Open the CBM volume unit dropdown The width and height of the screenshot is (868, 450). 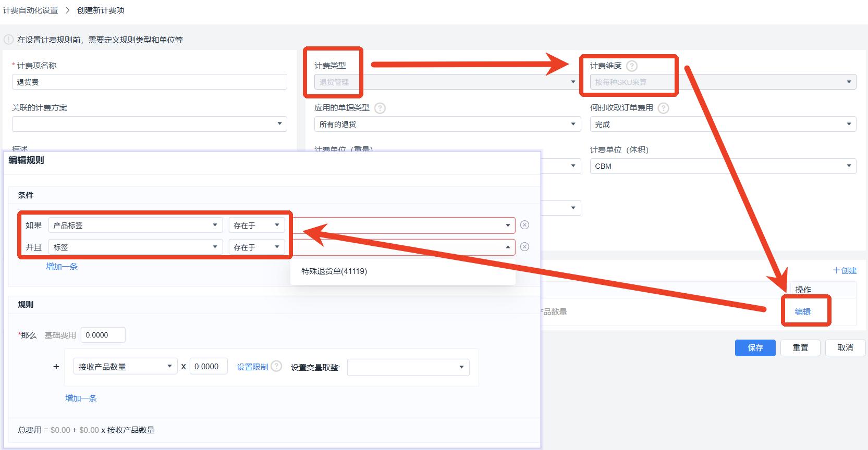pyautogui.click(x=723, y=166)
